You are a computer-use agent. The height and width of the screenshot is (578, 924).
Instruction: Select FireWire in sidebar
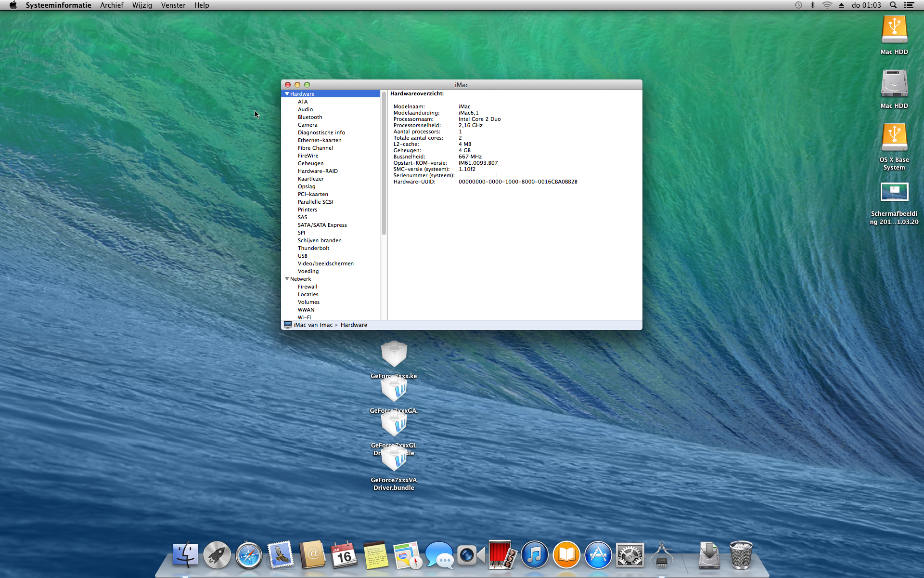(x=308, y=156)
